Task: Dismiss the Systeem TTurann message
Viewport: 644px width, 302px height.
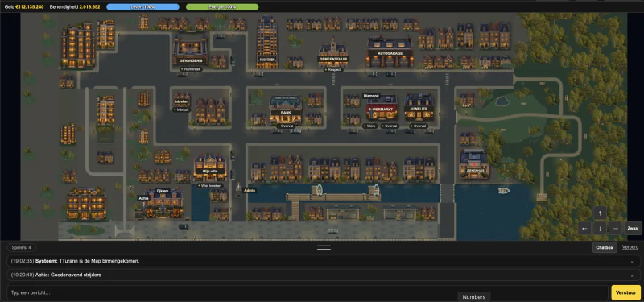Action: (x=632, y=262)
